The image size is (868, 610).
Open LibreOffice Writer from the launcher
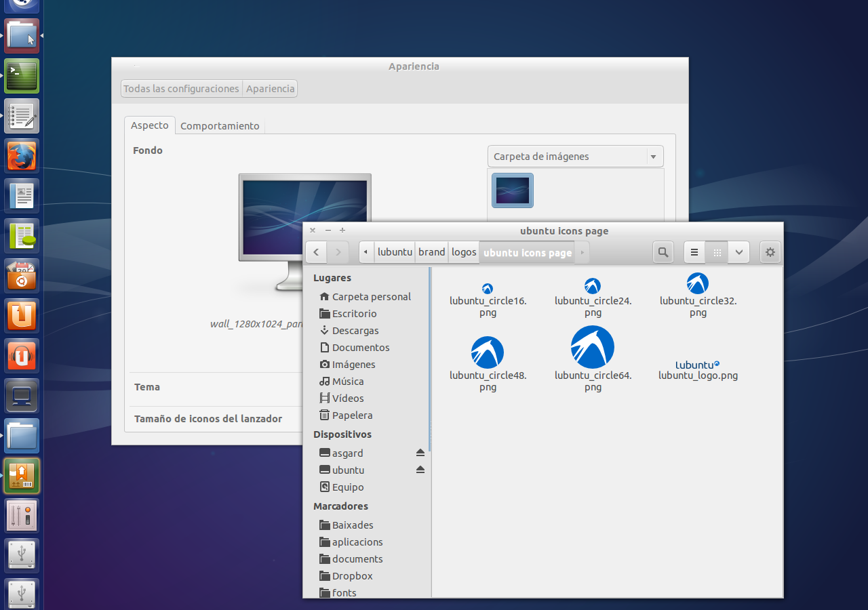point(22,196)
